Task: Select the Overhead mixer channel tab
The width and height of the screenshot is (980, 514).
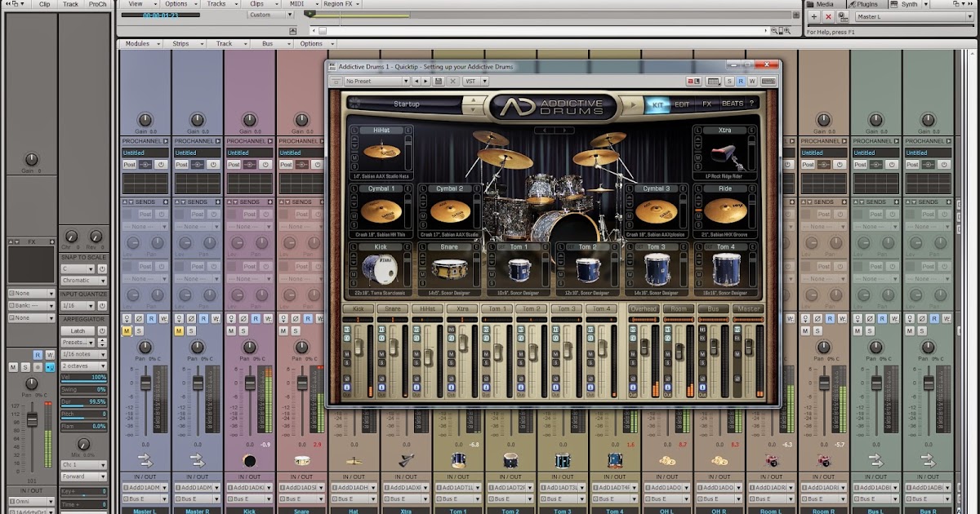Action: click(645, 308)
